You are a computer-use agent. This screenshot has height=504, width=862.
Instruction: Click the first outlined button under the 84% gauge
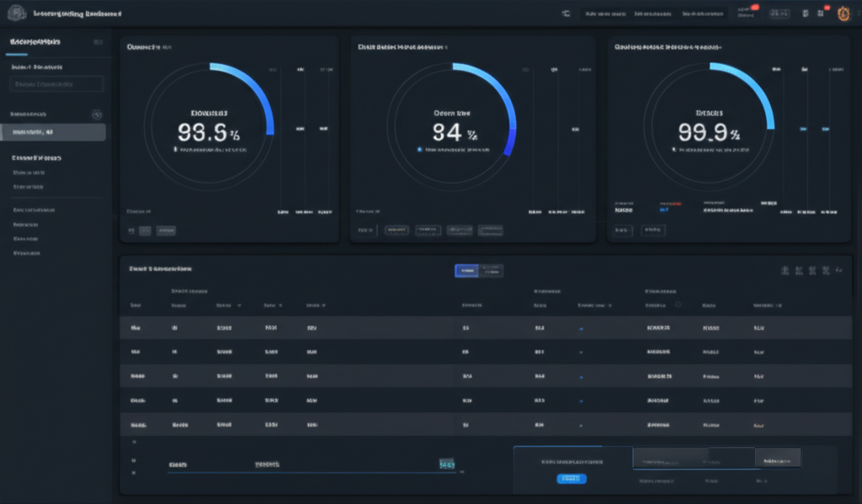pos(398,230)
